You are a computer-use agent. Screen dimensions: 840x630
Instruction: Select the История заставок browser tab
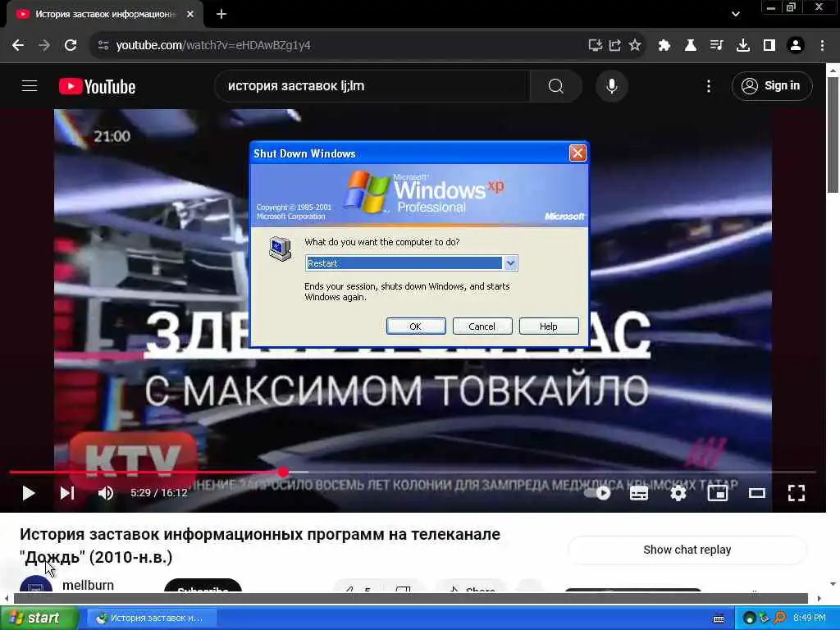coord(104,14)
